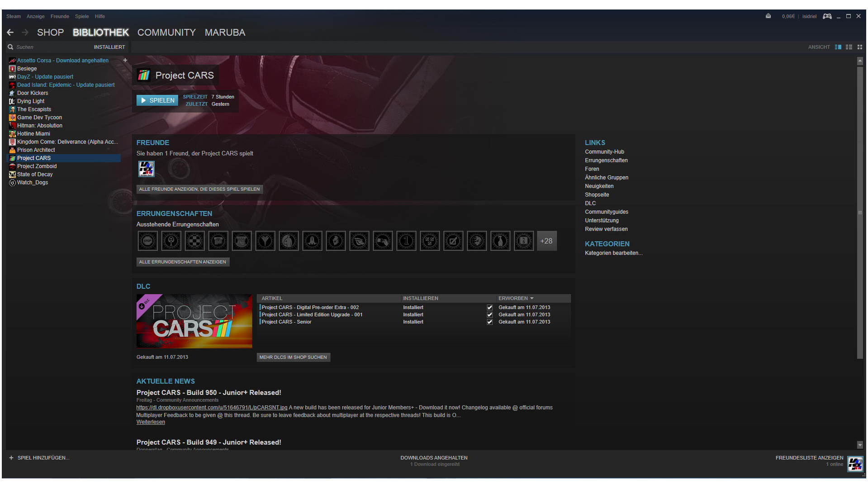
Task: Click friends list avatar in bottom corner
Action: [855, 464]
